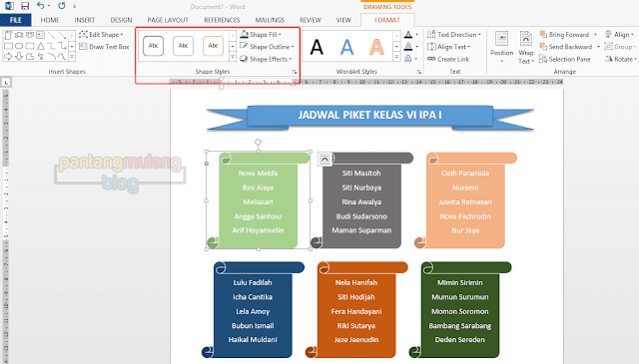Select the Elbow Arrow Connector shape

pyautogui.click(x=62, y=46)
